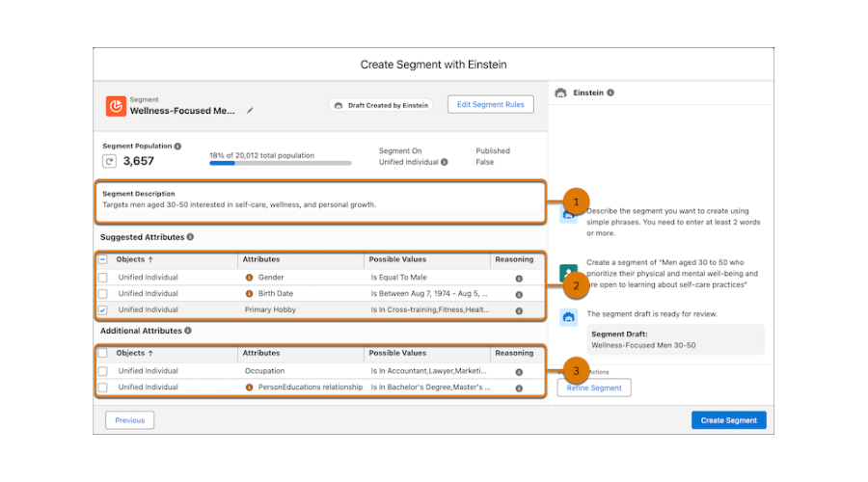Toggle select-all checkbox in Additional Attributes header

coord(103,353)
